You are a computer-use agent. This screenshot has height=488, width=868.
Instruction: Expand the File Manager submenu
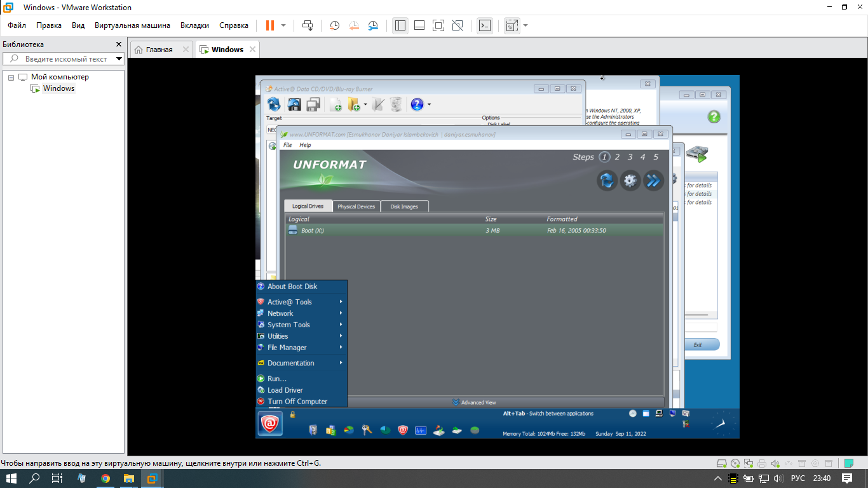tap(302, 348)
